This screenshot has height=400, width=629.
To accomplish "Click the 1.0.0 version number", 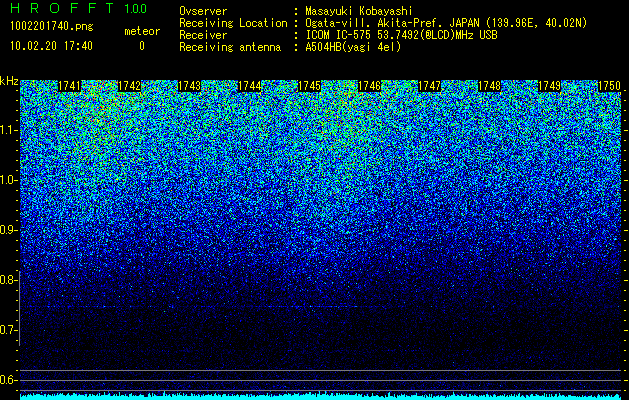I will [135, 8].
